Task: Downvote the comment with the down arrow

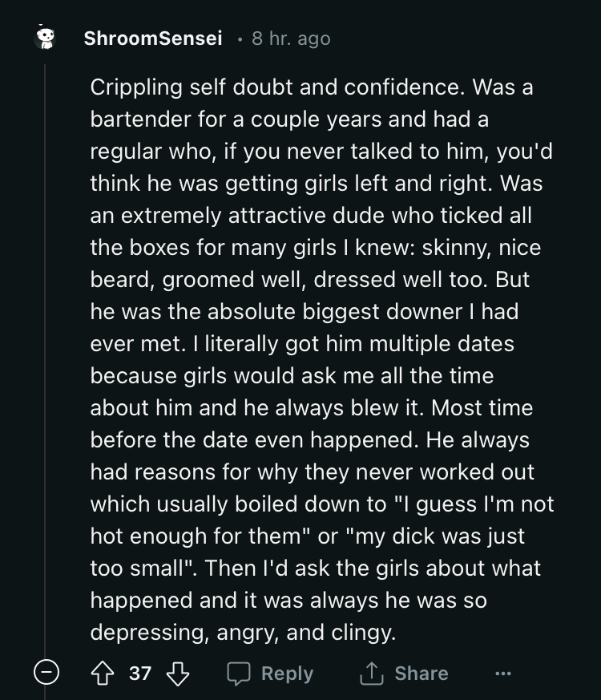Action: 178,674
